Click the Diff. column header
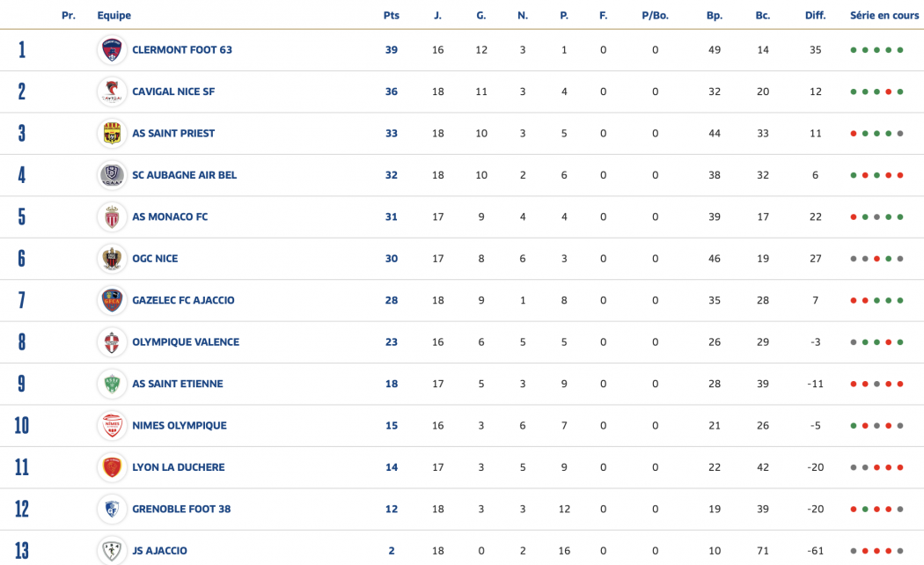The height and width of the screenshot is (565, 924). point(815,16)
